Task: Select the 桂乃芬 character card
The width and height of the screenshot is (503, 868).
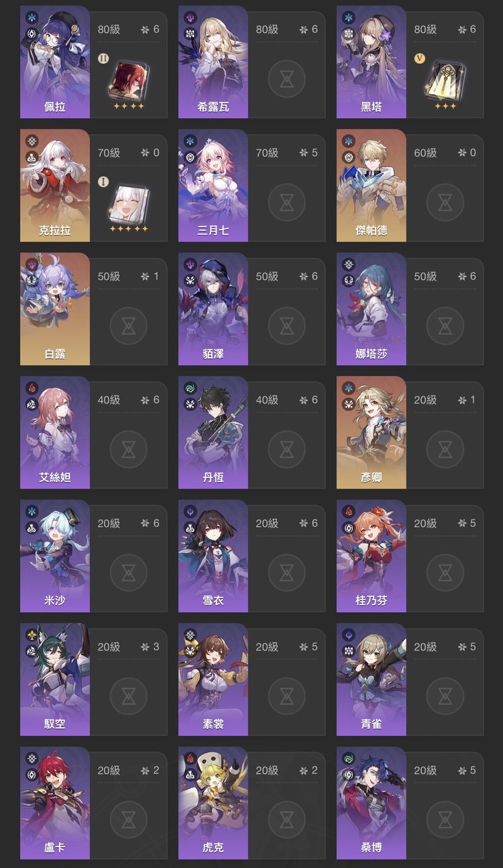Action: [x=372, y=556]
